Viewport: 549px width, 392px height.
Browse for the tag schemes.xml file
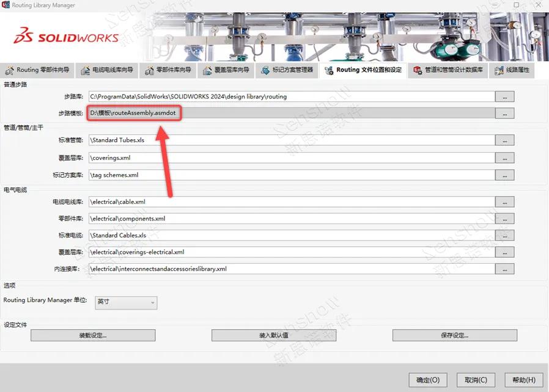[x=504, y=175]
